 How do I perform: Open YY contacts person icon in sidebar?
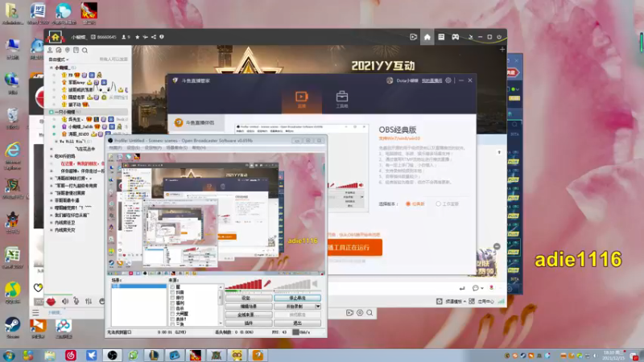coord(50,50)
